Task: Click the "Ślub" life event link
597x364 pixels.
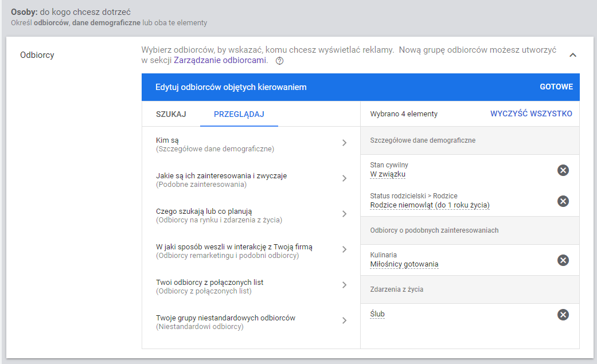Action: pyautogui.click(x=377, y=313)
